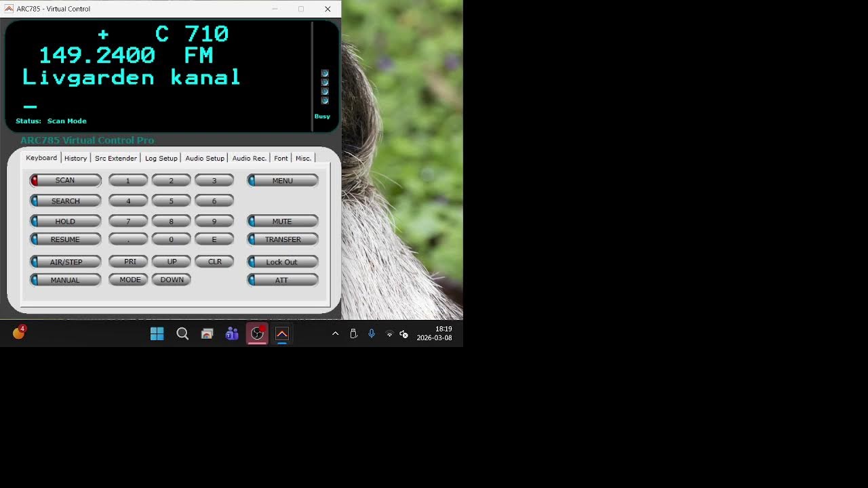
Task: Show hidden system tray icons
Action: [x=335, y=333]
